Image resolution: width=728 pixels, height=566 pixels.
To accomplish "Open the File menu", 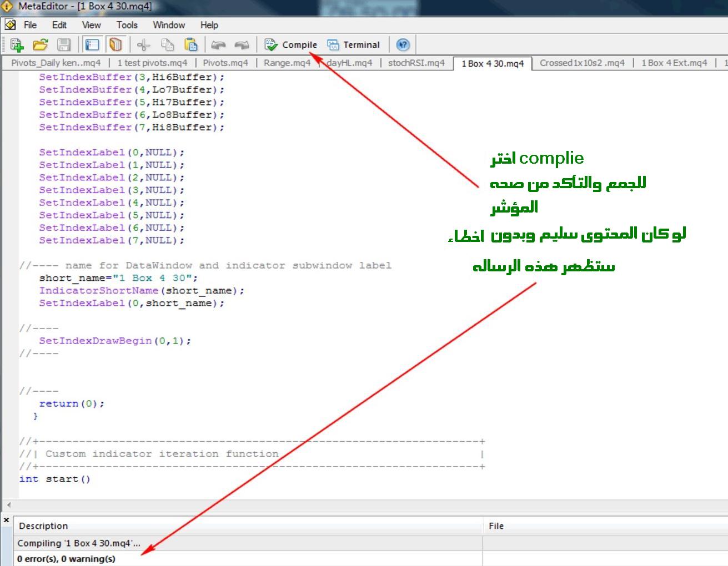I will [x=30, y=25].
